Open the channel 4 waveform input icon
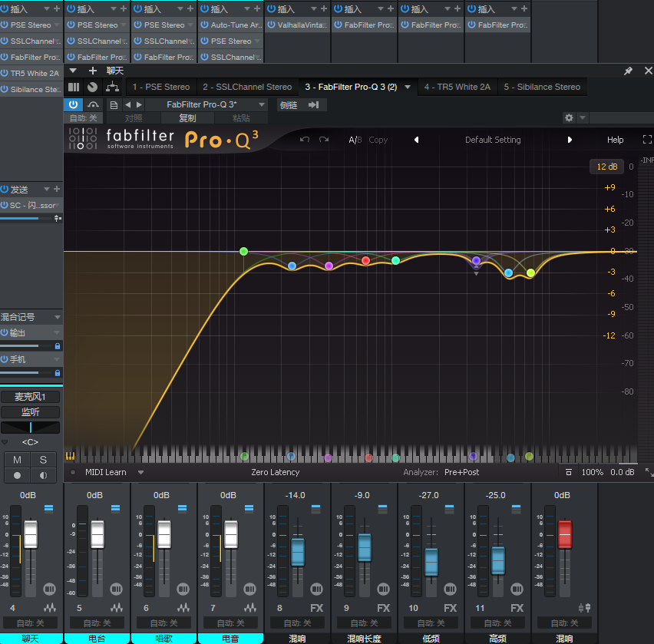Viewport: 654px width, 644px height. (50, 608)
